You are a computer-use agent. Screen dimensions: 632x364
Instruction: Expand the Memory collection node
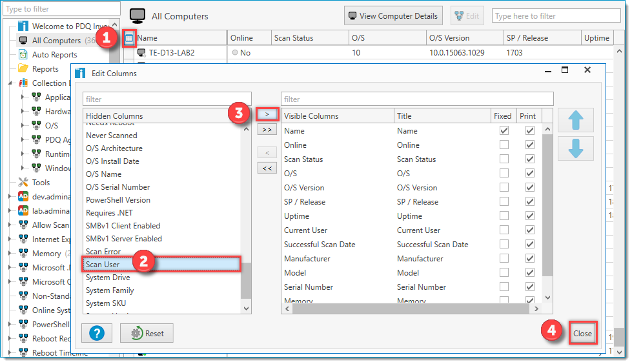(9, 254)
